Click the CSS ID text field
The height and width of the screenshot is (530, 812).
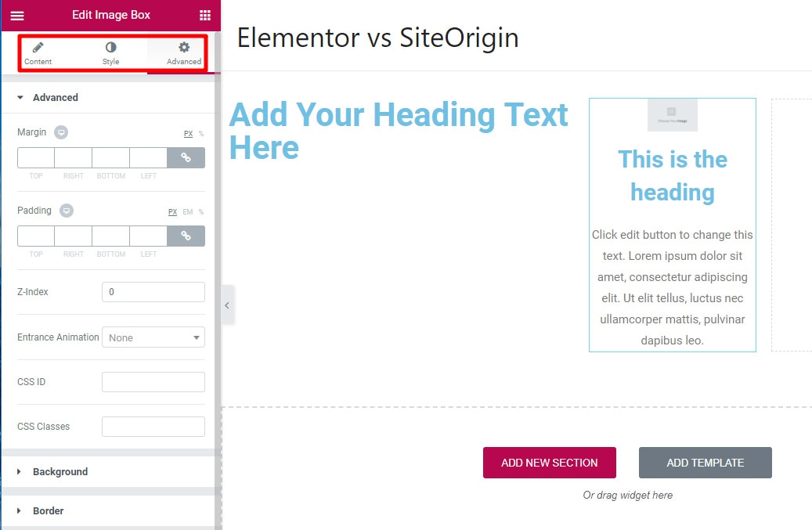(153, 382)
